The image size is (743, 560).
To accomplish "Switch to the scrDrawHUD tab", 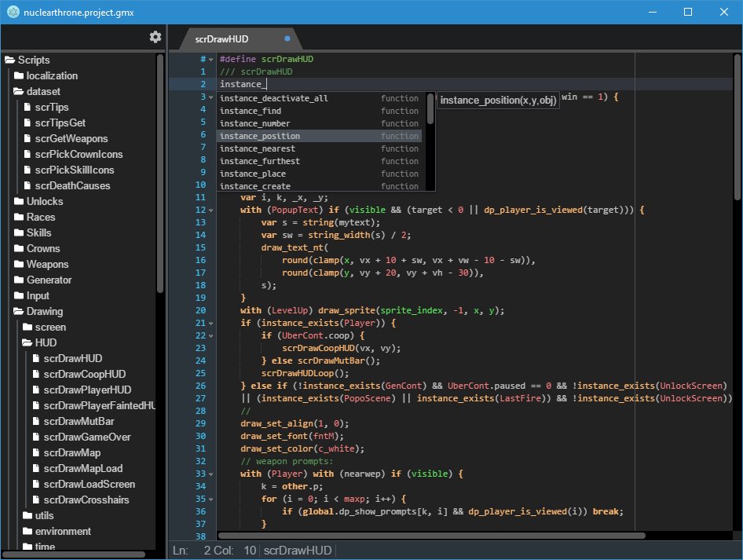I will point(240,38).
